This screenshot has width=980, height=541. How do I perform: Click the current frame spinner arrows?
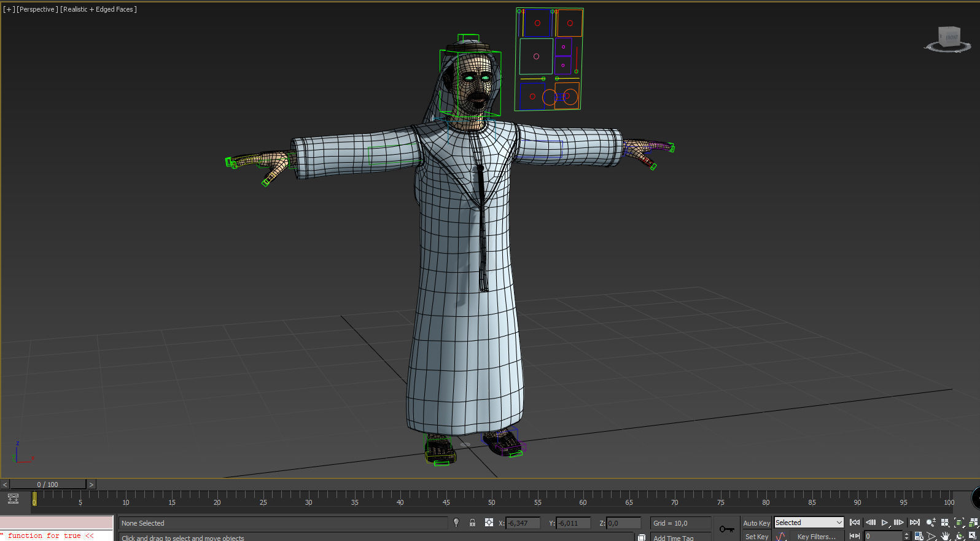pos(906,536)
